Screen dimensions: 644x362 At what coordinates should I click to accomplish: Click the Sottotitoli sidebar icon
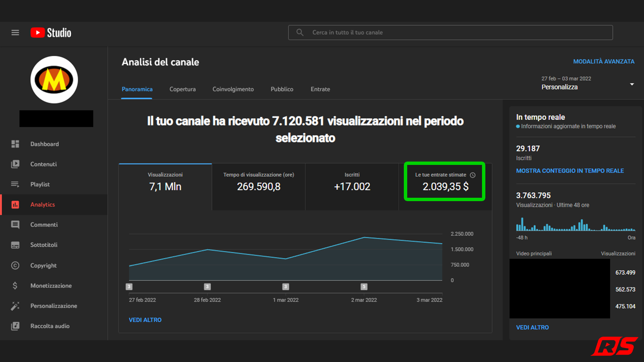pos(15,245)
